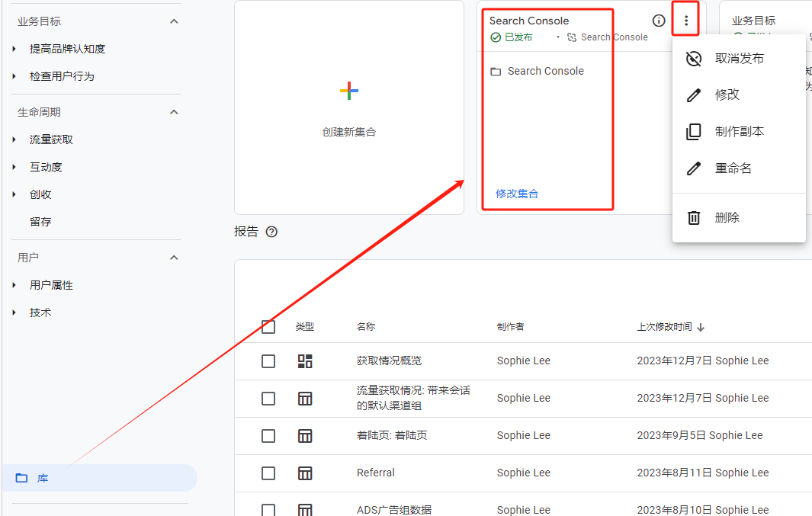Click the 已发布 status label
Screen dimensions: 812x516
(518, 37)
